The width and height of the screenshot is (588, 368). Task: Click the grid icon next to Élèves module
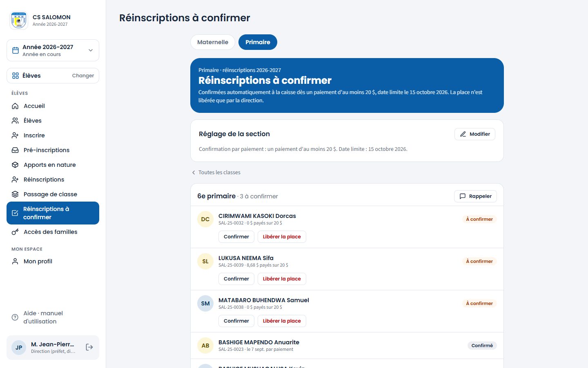tap(16, 76)
